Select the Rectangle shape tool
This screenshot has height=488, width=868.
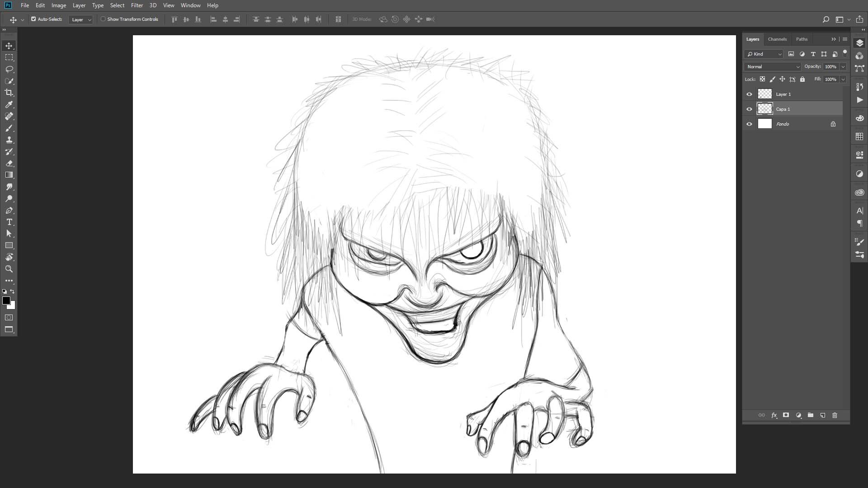(9, 245)
